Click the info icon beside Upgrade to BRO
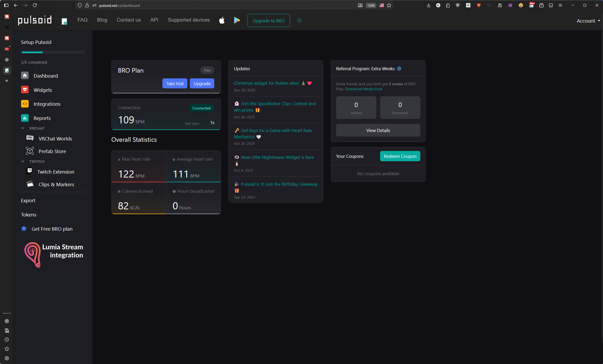The height and width of the screenshot is (364, 603). pyautogui.click(x=299, y=21)
